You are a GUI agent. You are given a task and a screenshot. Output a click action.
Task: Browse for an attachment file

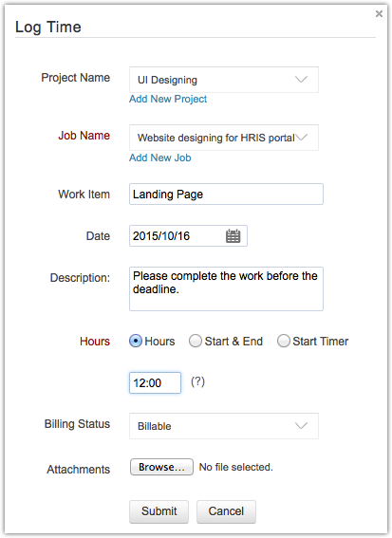[161, 467]
